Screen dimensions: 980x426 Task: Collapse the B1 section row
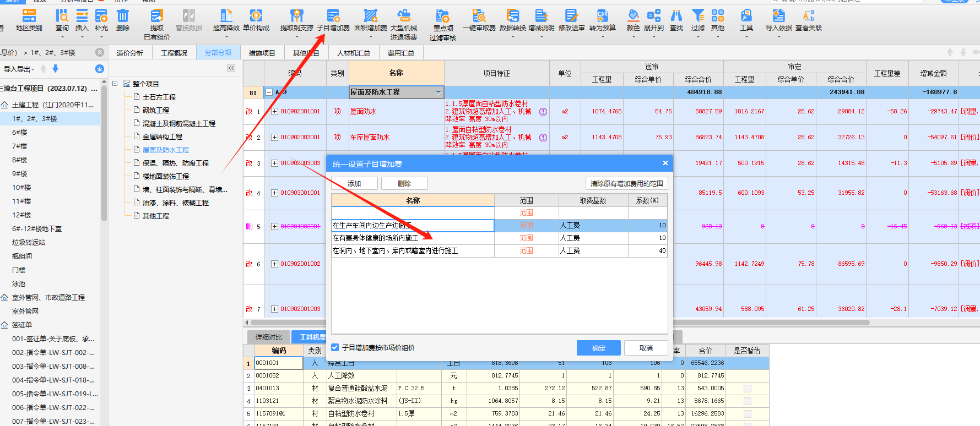(x=269, y=92)
